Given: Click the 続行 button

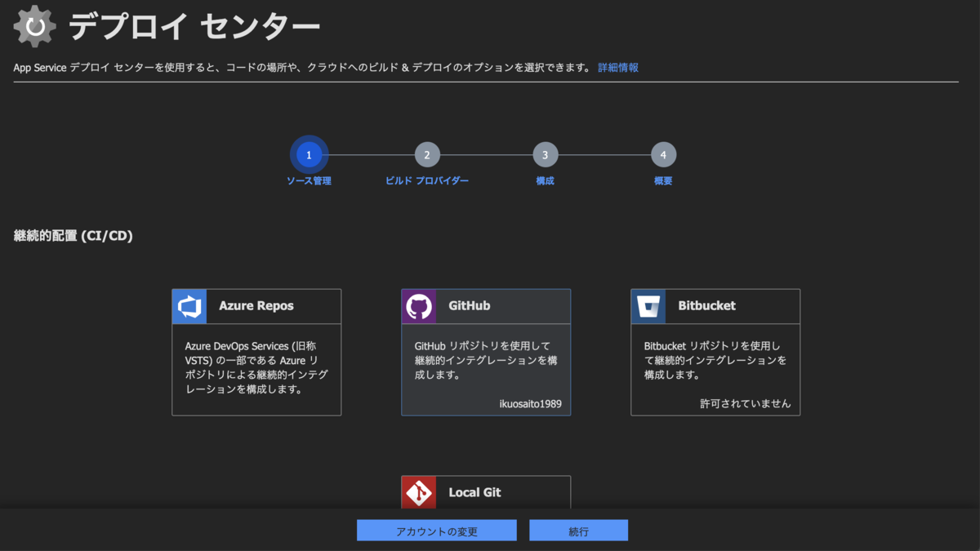Looking at the screenshot, I should pyautogui.click(x=578, y=531).
